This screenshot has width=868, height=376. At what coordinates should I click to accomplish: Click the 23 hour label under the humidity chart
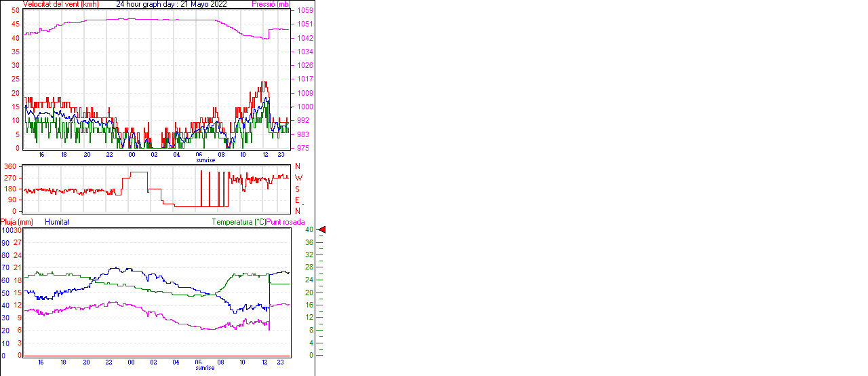[281, 362]
